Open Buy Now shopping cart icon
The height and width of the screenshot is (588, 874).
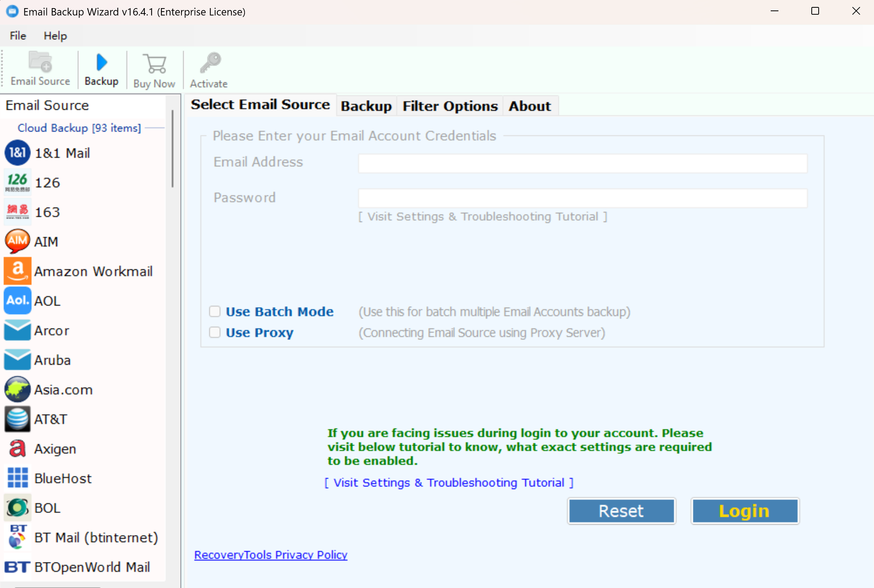154,63
